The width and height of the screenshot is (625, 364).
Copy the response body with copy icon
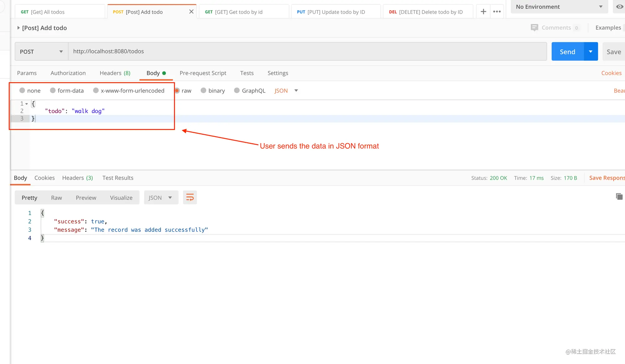click(619, 197)
